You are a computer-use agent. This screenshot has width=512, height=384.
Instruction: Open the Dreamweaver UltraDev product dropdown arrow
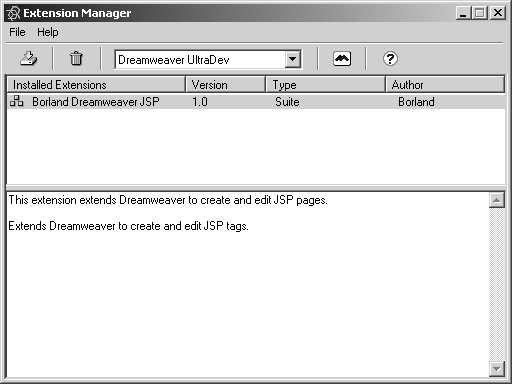tap(293, 60)
